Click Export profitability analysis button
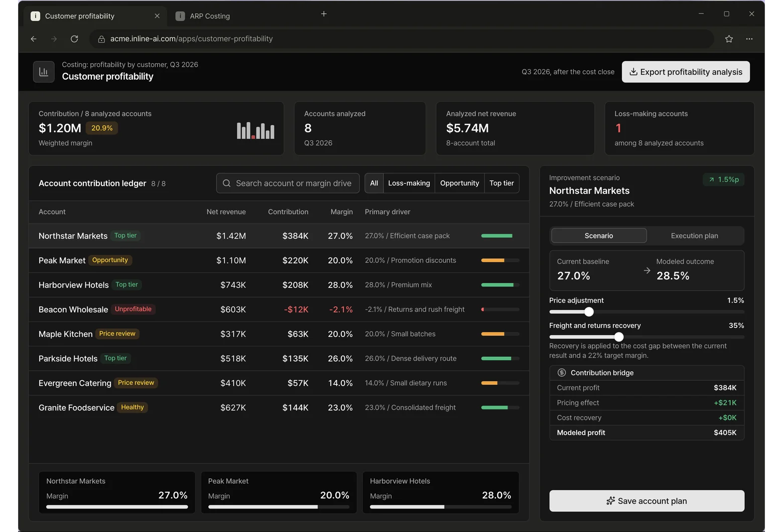This screenshot has height=532, width=783. tap(686, 72)
